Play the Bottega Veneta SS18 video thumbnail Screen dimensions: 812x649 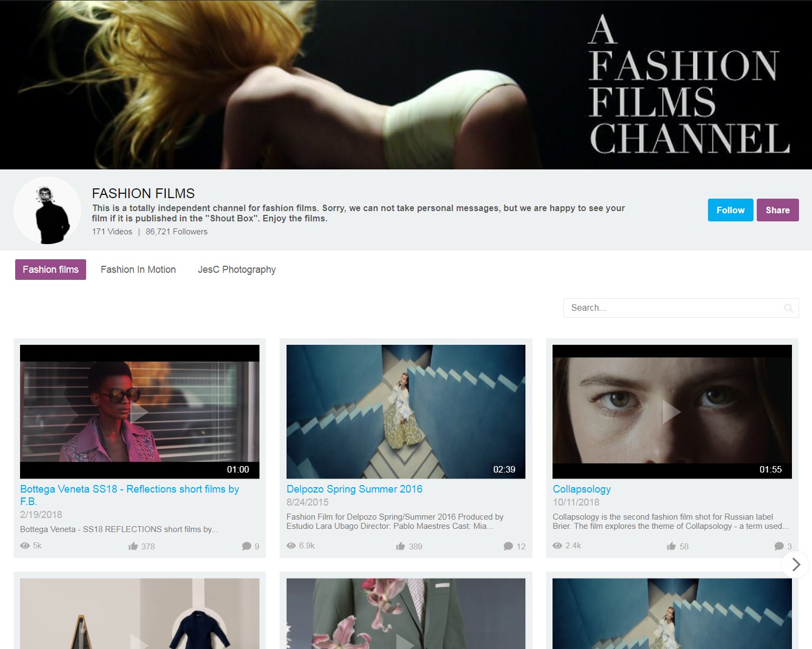click(x=140, y=412)
